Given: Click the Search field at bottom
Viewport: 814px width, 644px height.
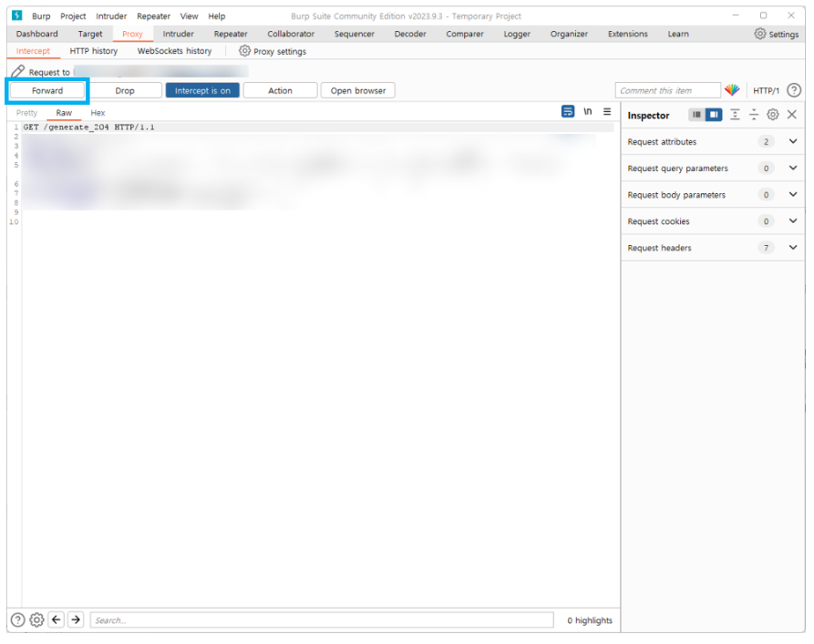Looking at the screenshot, I should pos(322,620).
